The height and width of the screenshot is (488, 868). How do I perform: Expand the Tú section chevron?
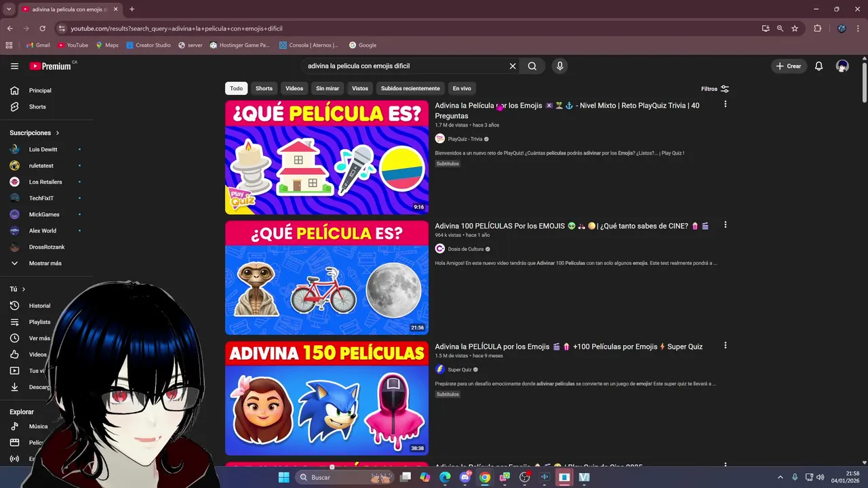coord(23,289)
